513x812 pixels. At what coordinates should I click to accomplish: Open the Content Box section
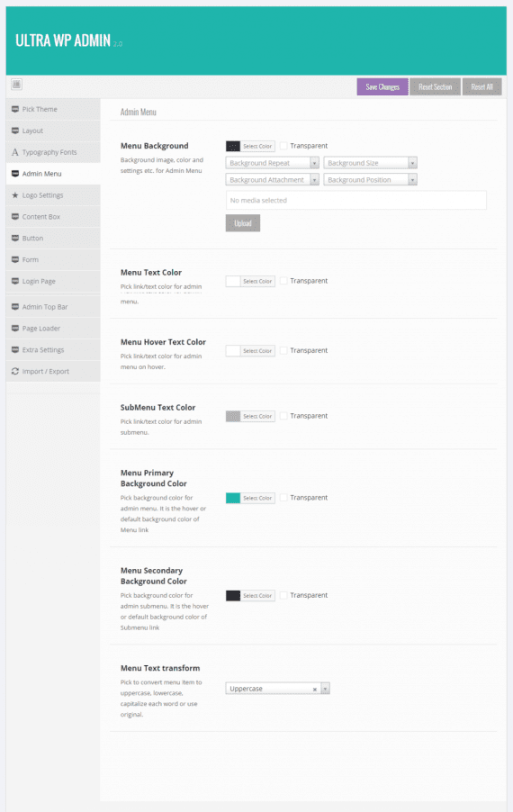pos(53,216)
